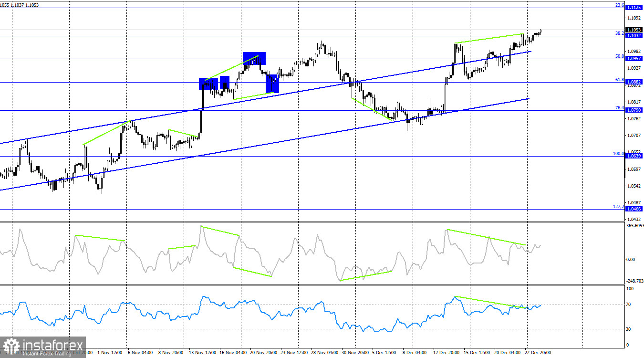The height and width of the screenshot is (358, 644).
Task: Click the 1.0957 level price tag
Action: point(634,58)
